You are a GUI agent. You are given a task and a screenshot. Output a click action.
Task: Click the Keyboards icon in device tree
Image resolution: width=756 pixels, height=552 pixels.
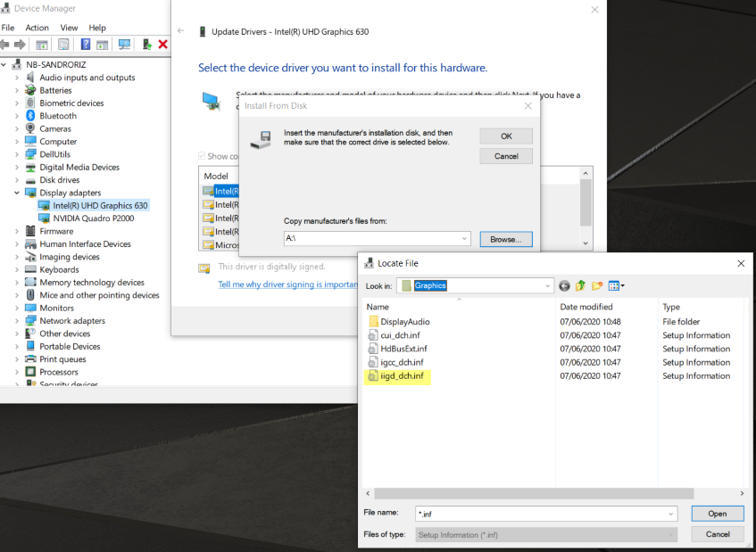click(x=30, y=269)
